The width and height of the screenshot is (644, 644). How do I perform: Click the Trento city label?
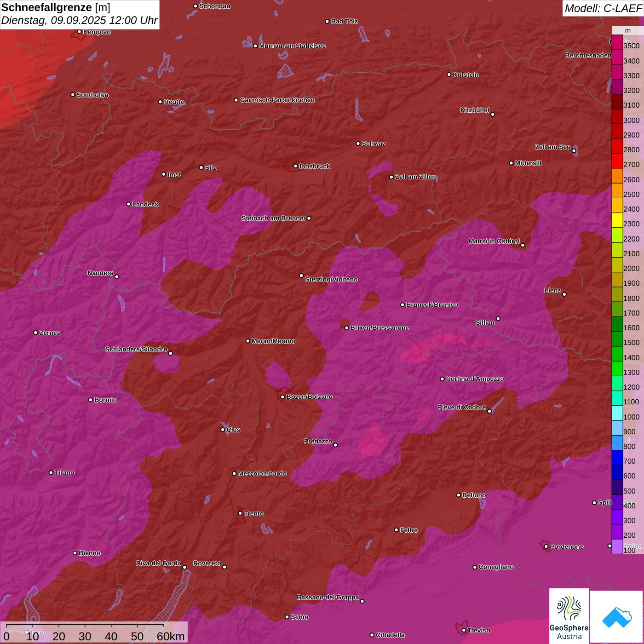tap(254, 513)
